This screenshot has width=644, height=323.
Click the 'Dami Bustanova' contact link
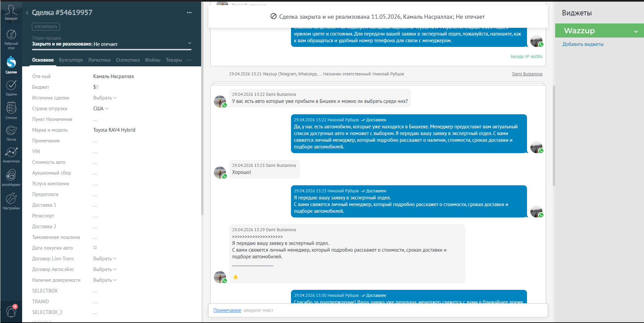click(x=527, y=74)
